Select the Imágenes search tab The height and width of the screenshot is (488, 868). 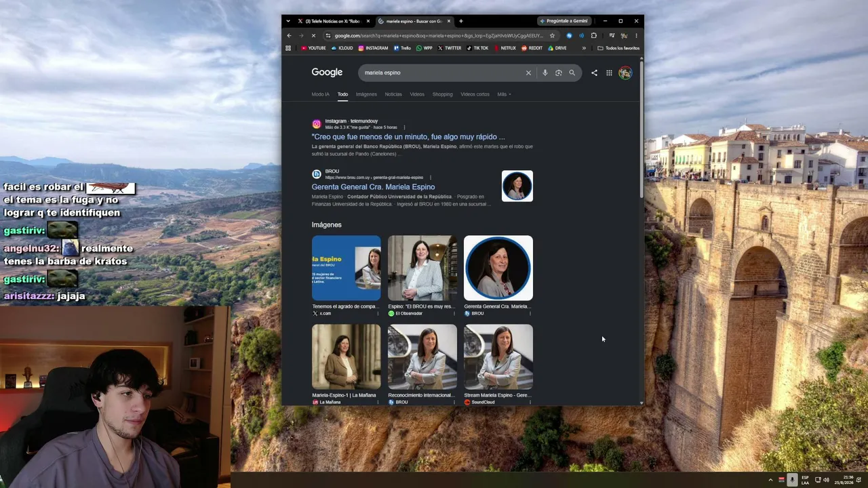click(x=366, y=94)
